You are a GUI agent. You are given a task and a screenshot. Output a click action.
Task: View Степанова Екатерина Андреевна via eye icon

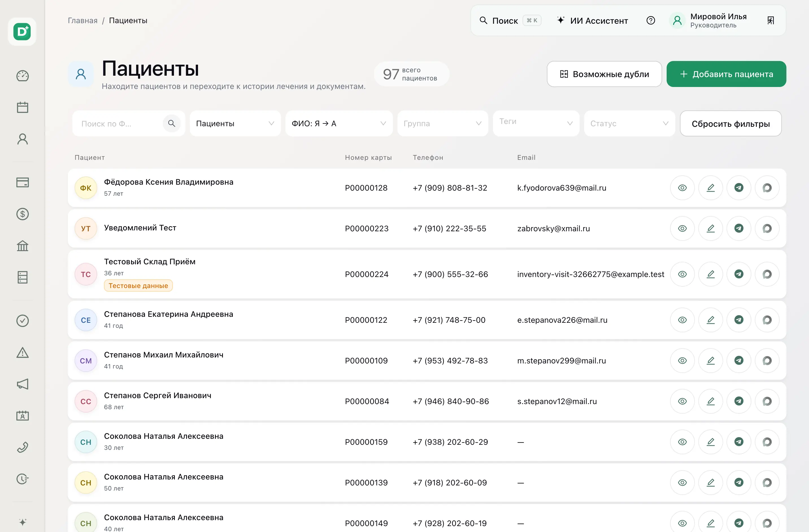pos(682,320)
